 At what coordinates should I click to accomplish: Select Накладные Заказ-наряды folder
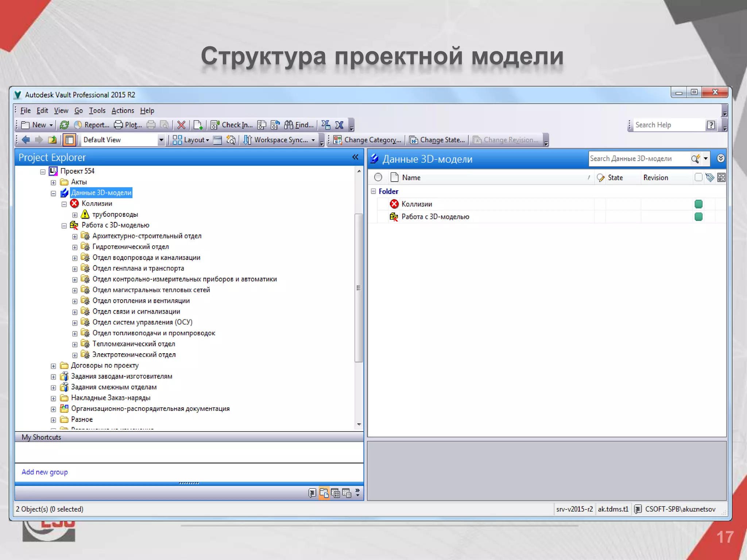pyautogui.click(x=111, y=398)
